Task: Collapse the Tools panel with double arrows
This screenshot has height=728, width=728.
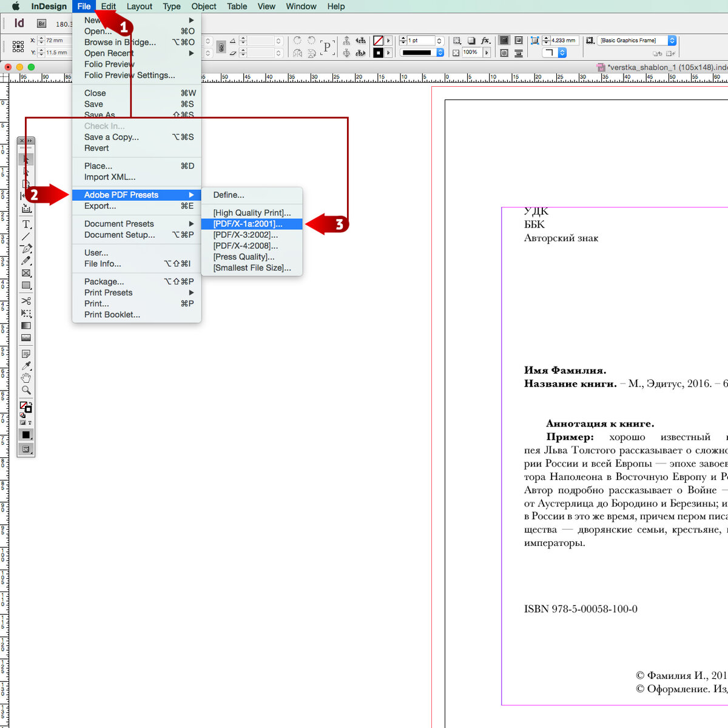Action: coord(30,141)
